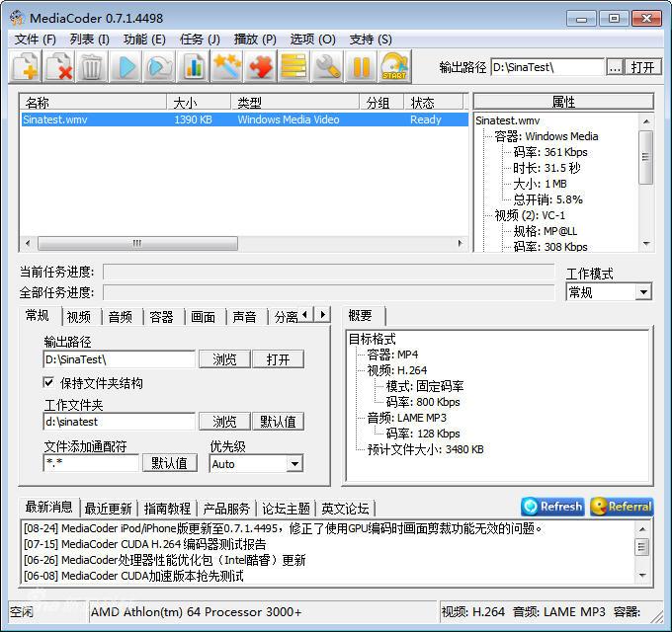Open the 任务 (J) menu
The width and height of the screenshot is (672, 632).
point(200,39)
